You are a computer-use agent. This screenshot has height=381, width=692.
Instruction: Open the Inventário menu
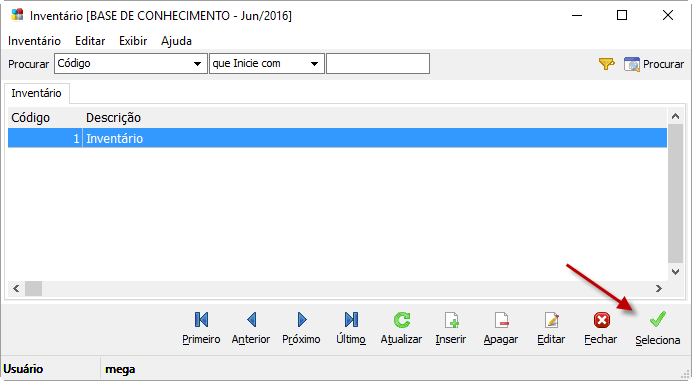[x=34, y=41]
